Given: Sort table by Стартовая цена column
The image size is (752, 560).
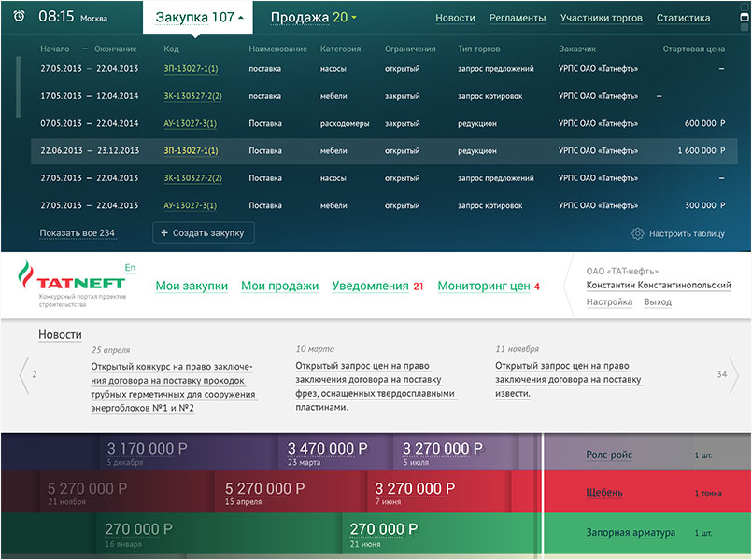Looking at the screenshot, I should pos(693,49).
